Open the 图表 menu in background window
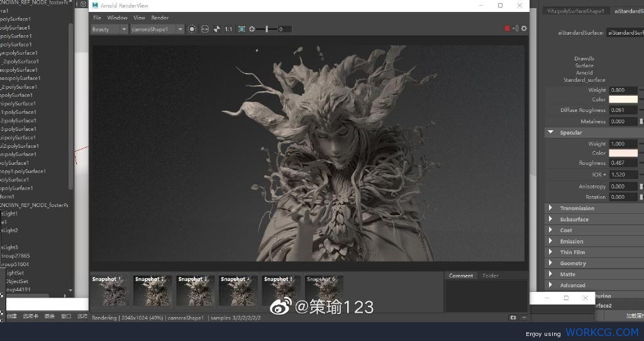The image size is (644, 341). tap(50, 316)
